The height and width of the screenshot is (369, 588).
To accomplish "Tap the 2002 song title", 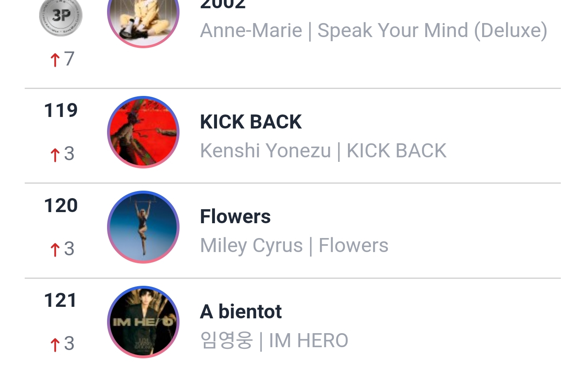I will click(x=223, y=5).
